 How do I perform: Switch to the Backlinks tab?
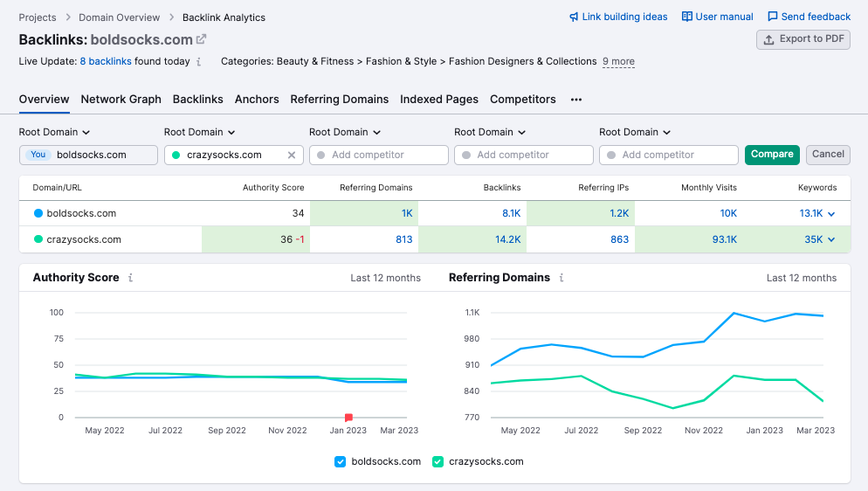(197, 99)
